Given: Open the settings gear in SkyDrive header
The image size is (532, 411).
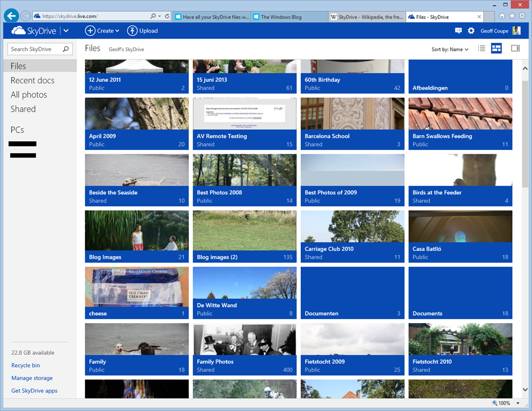Looking at the screenshot, I should pyautogui.click(x=471, y=31).
